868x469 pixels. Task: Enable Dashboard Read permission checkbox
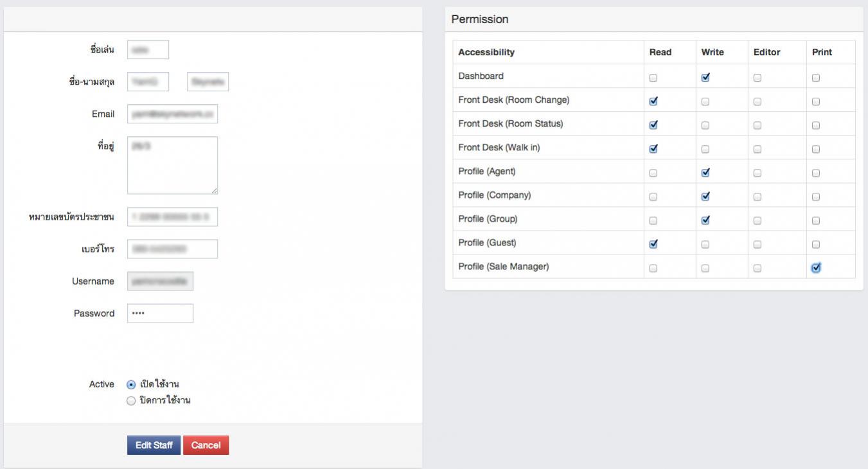click(653, 77)
